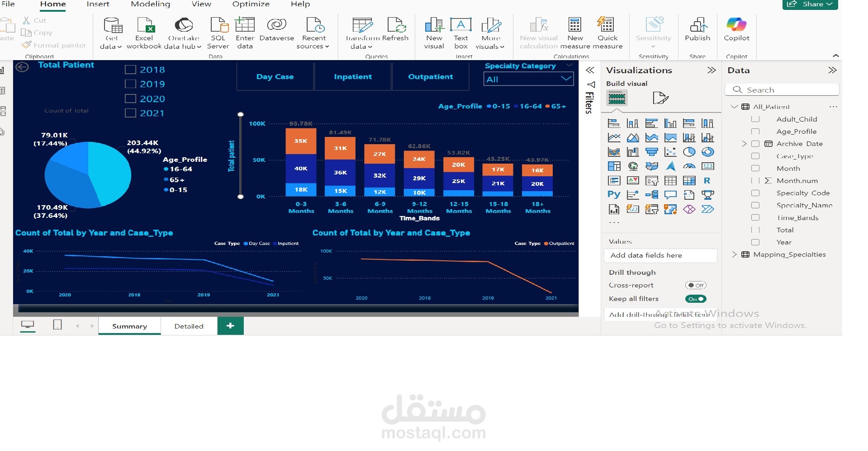Pick the Scatter chart visual icon

coord(670,152)
